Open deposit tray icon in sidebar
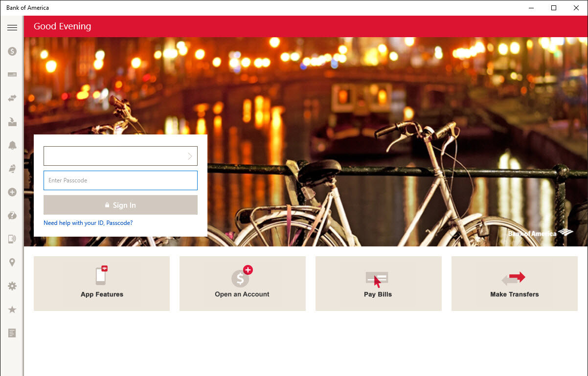The image size is (588, 376). [12, 121]
